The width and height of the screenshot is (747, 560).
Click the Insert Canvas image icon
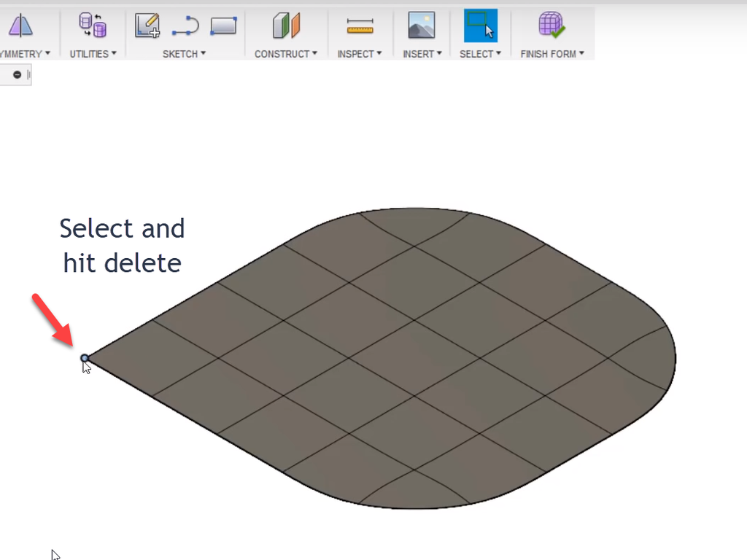point(422,25)
